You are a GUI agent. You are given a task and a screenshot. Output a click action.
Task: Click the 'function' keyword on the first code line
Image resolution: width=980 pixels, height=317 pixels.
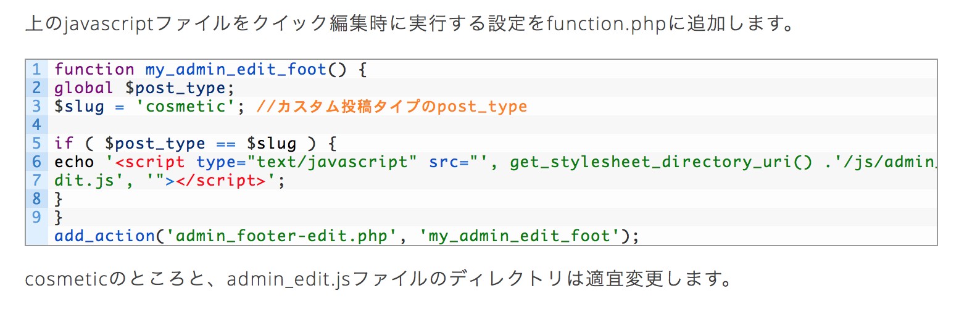click(94, 69)
